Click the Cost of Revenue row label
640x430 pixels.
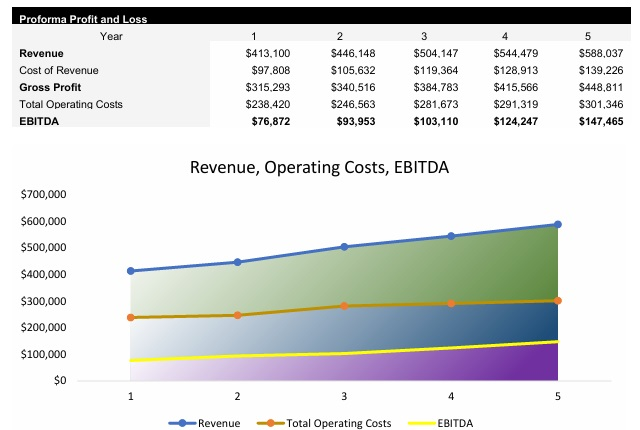click(x=58, y=70)
